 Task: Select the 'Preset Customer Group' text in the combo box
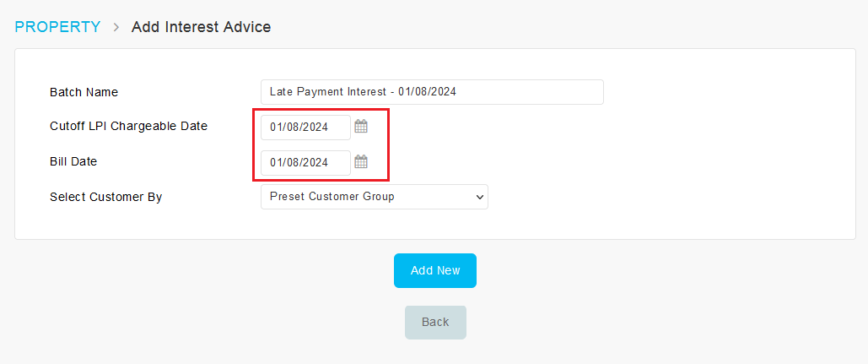tap(332, 197)
